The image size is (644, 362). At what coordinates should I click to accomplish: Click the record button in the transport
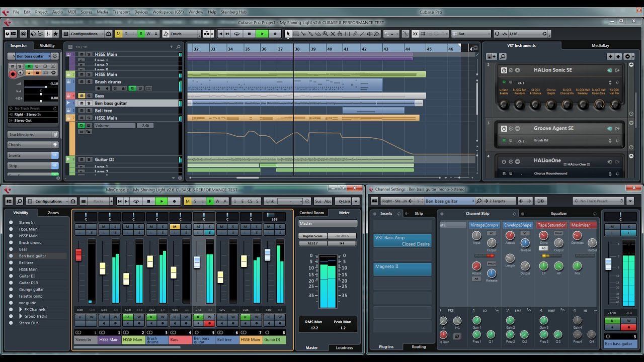coord(274,34)
